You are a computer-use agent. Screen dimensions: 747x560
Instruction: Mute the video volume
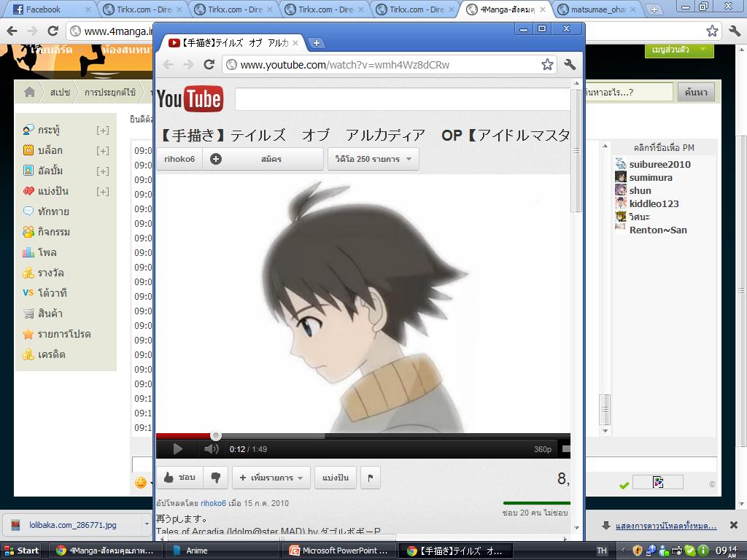[x=211, y=449]
